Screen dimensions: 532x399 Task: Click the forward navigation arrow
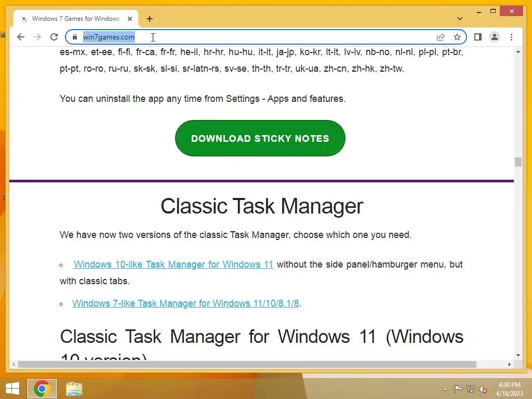[37, 37]
